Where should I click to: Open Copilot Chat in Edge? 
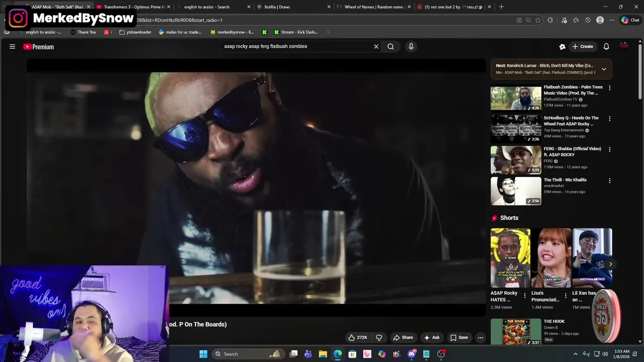point(630,20)
